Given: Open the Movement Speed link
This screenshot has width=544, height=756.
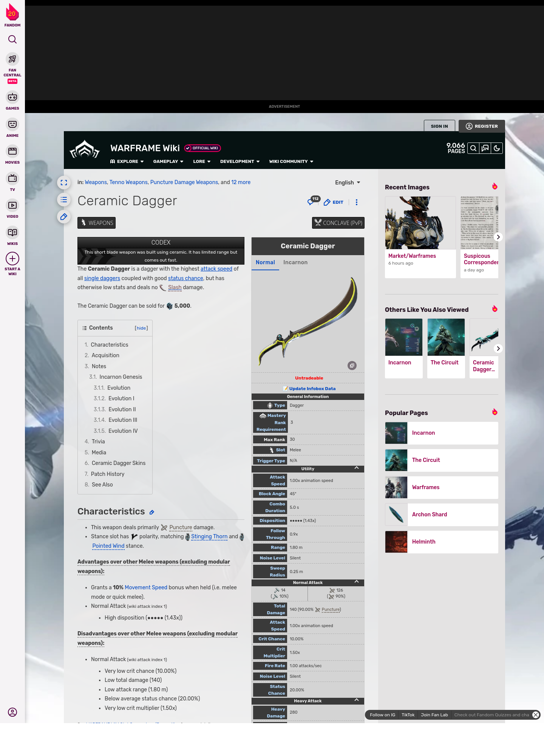Looking at the screenshot, I should click(146, 587).
